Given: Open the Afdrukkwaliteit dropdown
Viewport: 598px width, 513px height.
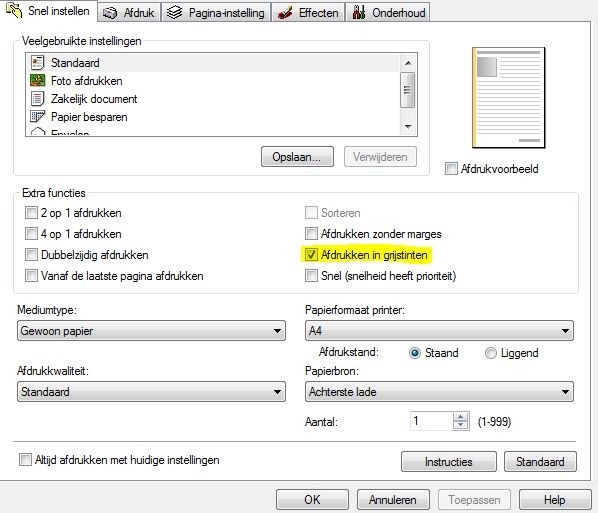Looking at the screenshot, I should coord(151,392).
